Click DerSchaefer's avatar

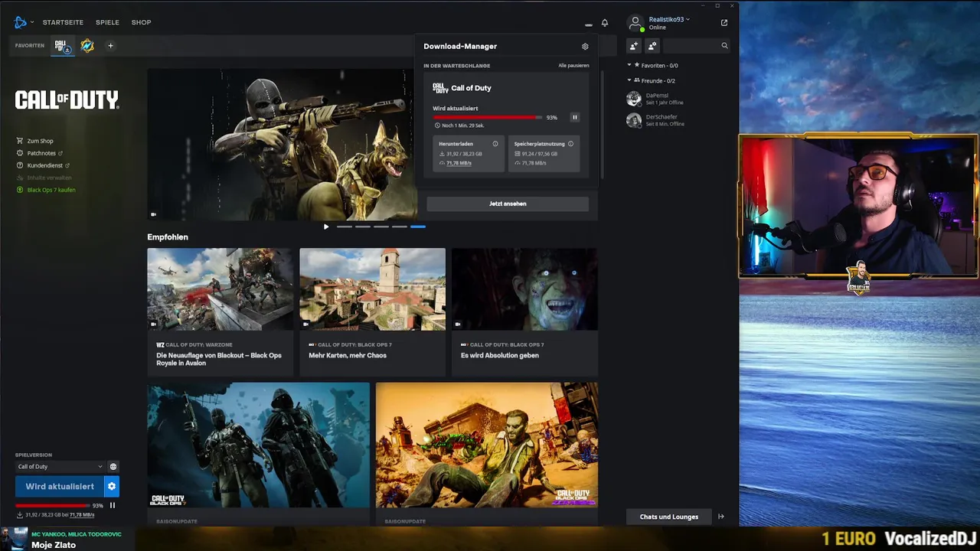click(x=634, y=120)
